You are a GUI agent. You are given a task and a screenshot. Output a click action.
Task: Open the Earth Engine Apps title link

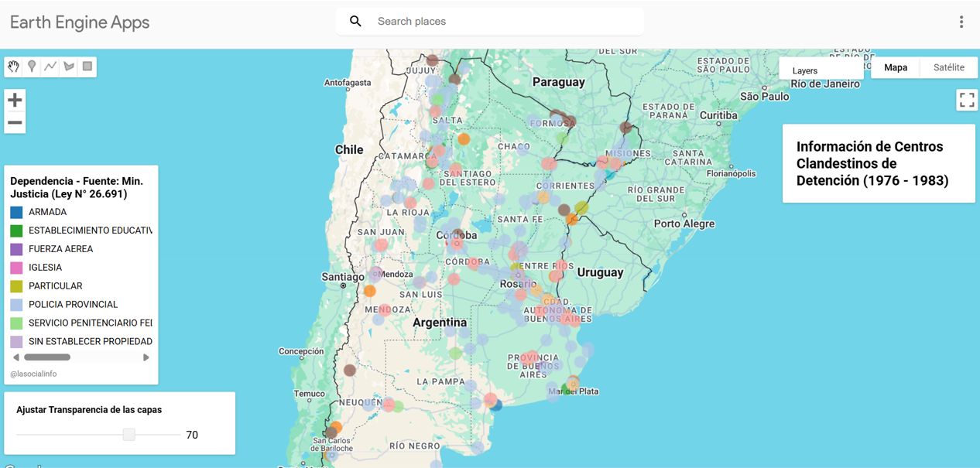click(80, 22)
